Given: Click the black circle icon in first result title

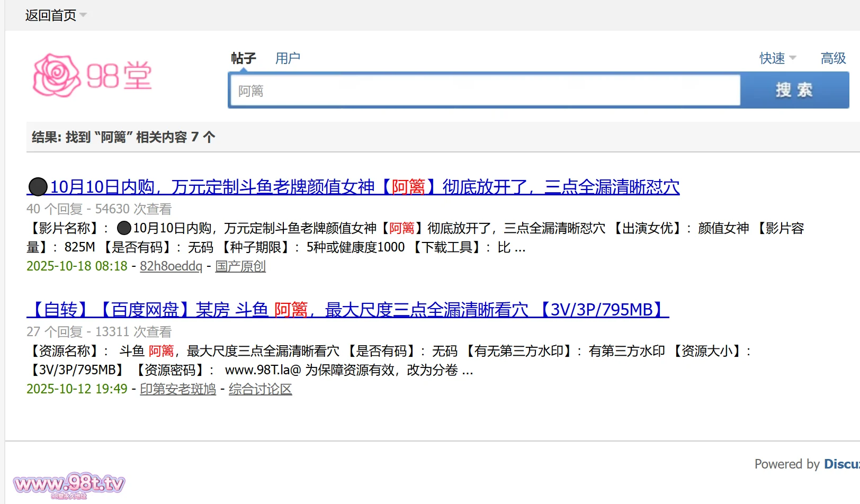Looking at the screenshot, I should pyautogui.click(x=38, y=187).
